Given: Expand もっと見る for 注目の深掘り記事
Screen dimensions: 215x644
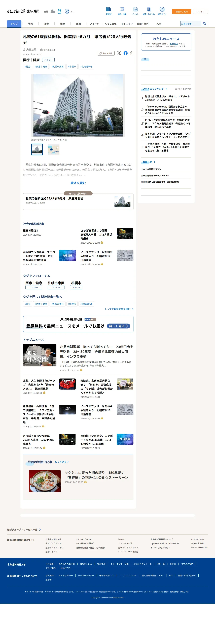Looking at the screenshot, I should (62, 462).
